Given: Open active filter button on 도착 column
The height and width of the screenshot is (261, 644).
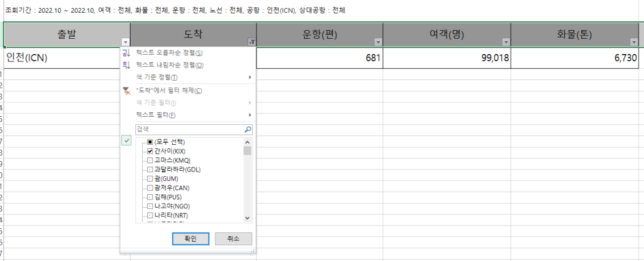Looking at the screenshot, I should (x=252, y=42).
